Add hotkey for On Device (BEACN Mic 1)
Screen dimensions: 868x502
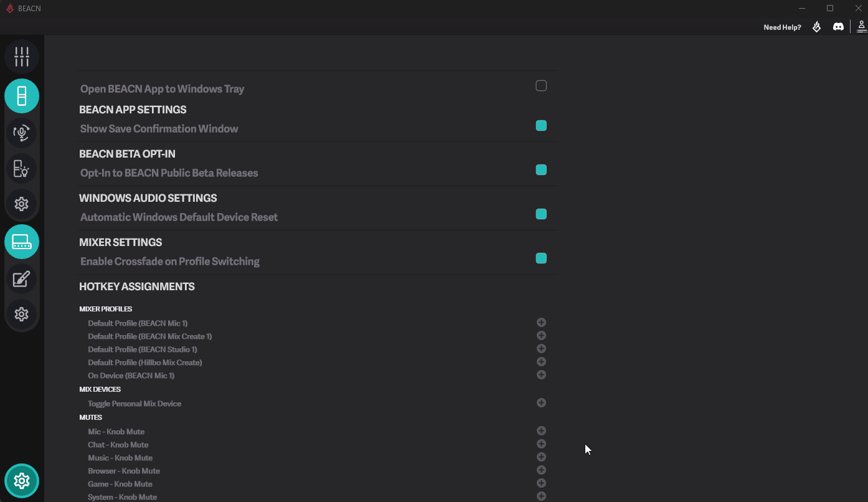[x=541, y=375]
